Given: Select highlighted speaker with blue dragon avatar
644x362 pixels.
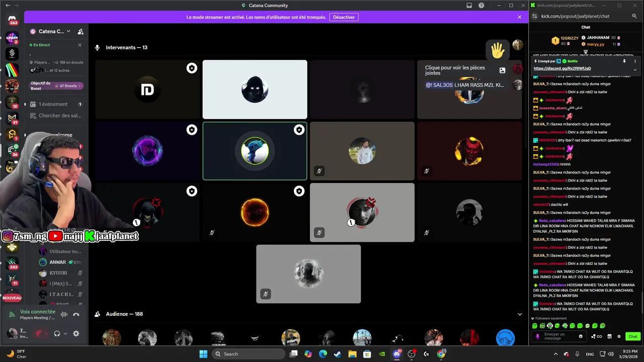Looking at the screenshot, I should coord(255,151).
